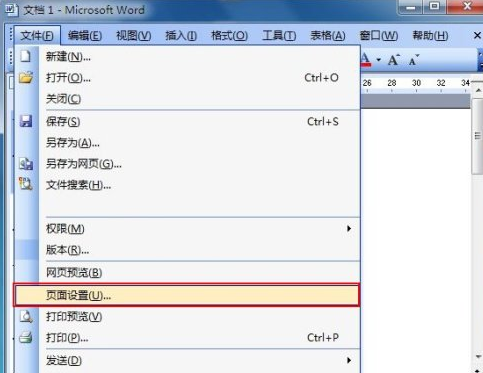The image size is (483, 373).
Task: Click the printer icon beside 打印(P)
Action: [x=26, y=337]
